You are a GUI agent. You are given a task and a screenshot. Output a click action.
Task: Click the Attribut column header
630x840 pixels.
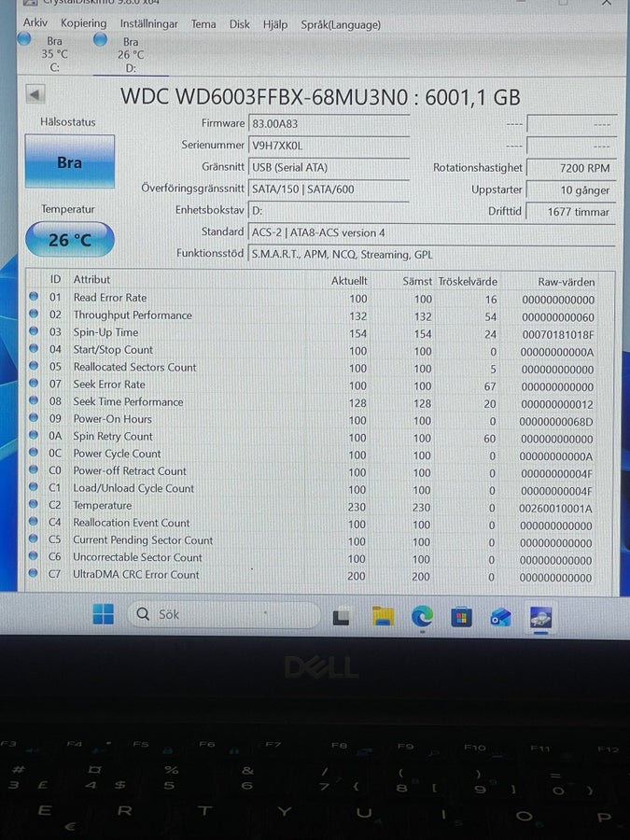tap(91, 279)
